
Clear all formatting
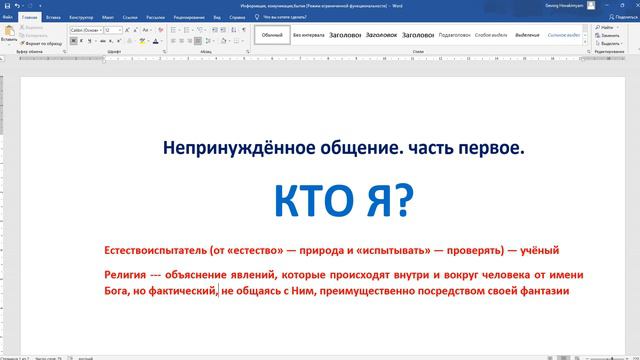(161, 30)
